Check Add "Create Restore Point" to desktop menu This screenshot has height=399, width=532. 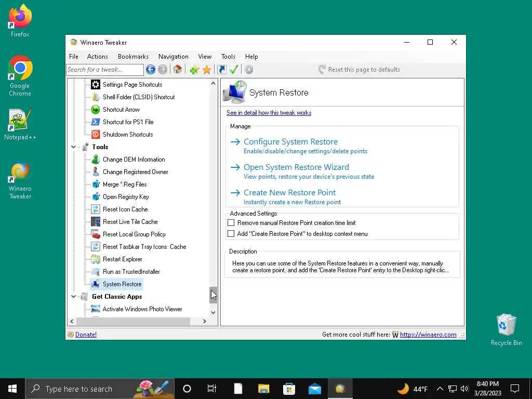click(x=231, y=234)
